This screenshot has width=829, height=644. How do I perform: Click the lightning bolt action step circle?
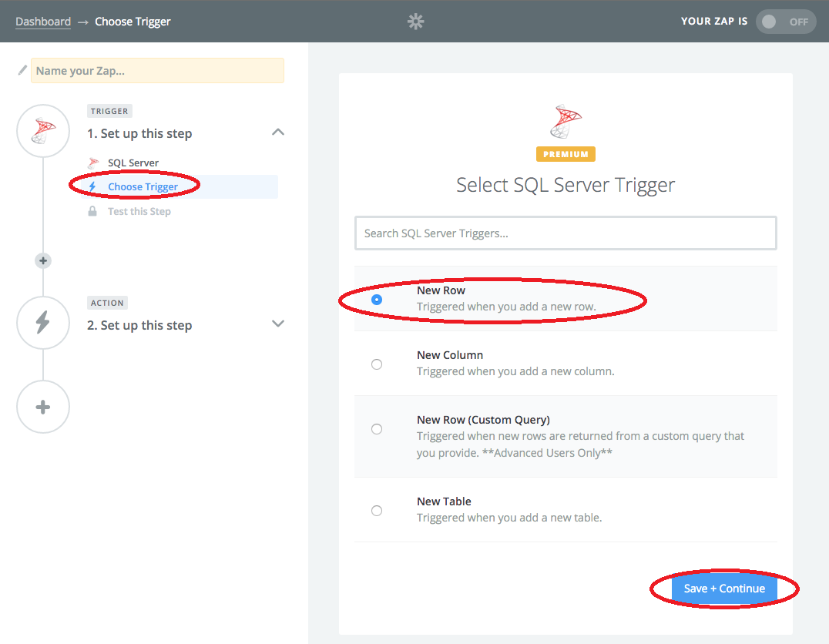click(43, 323)
